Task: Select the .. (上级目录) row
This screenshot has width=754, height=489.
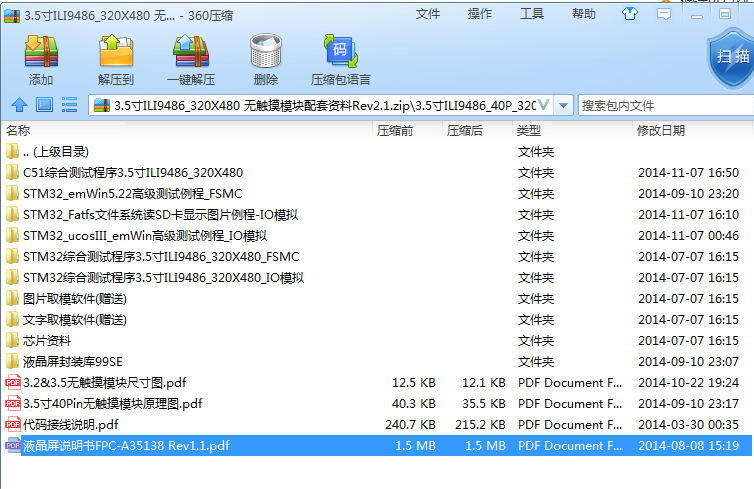Action: click(56, 151)
